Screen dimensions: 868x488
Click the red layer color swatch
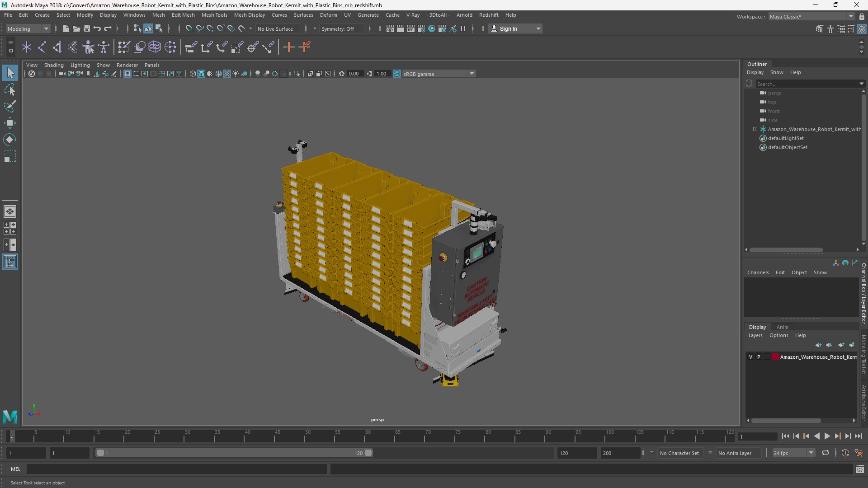[775, 357]
